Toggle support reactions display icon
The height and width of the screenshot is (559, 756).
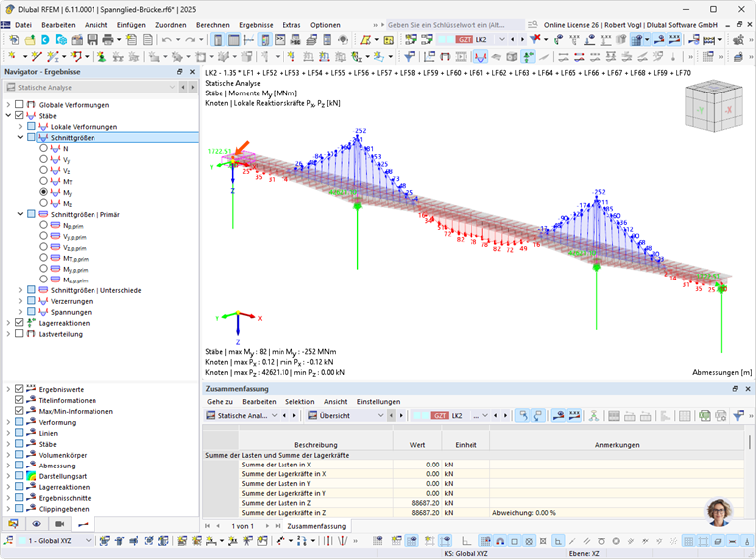pos(529,57)
